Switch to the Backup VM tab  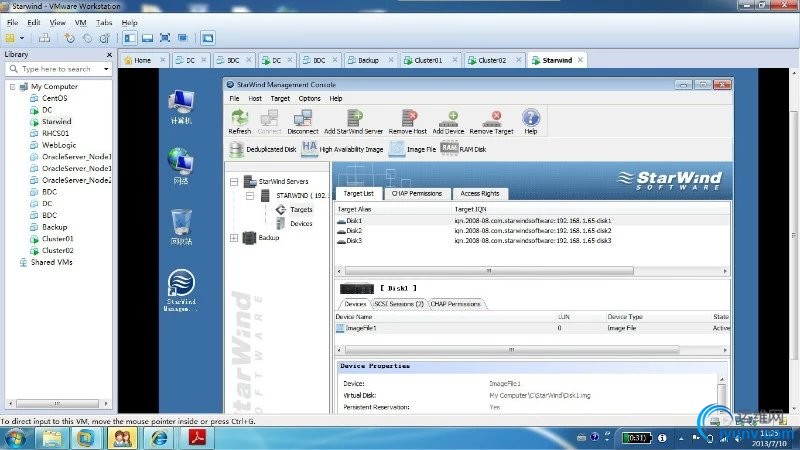368,60
